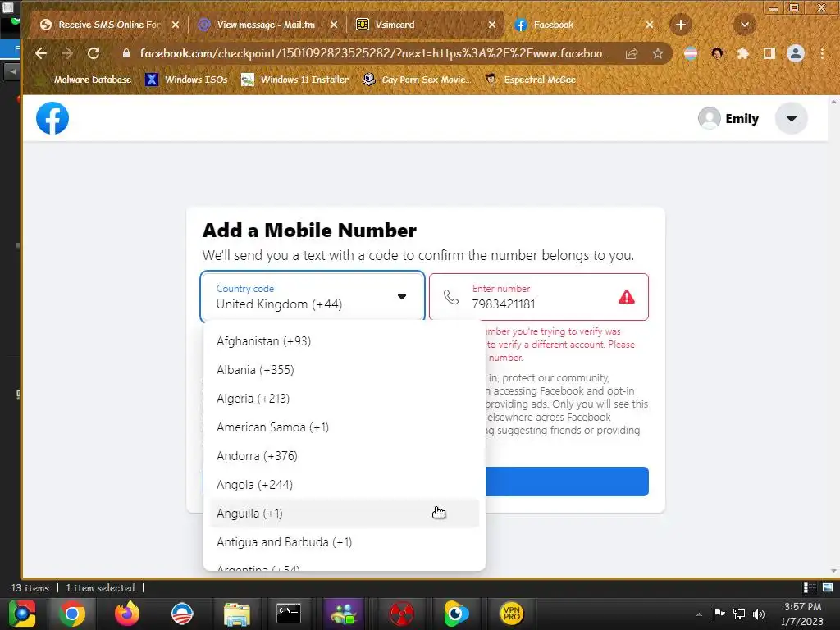
Task: Open the Chrome profile icon
Action: (796, 53)
